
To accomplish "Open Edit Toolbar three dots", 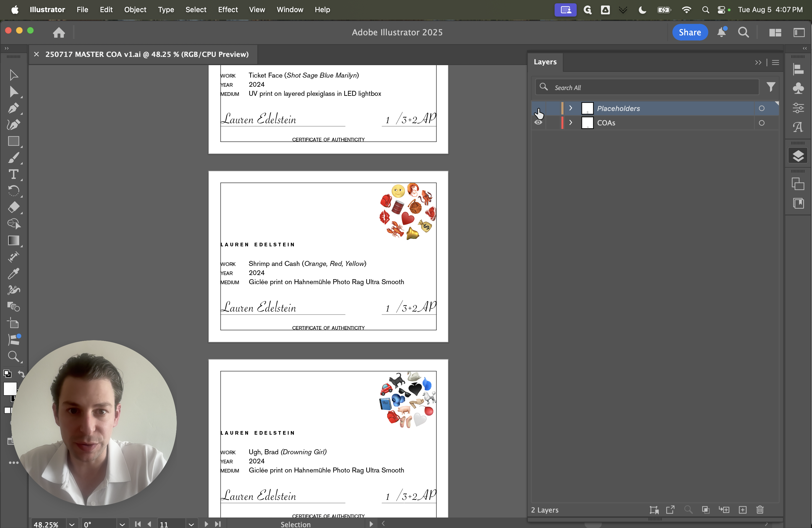I will (x=14, y=463).
